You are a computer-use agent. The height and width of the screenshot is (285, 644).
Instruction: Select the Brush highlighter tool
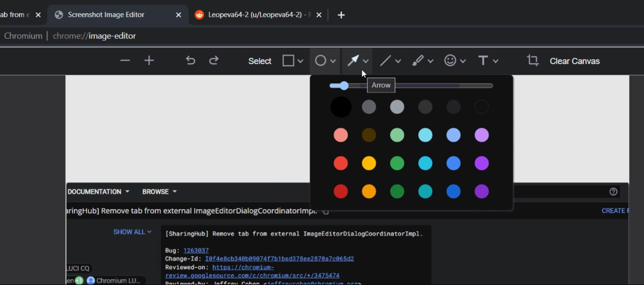coord(418,60)
